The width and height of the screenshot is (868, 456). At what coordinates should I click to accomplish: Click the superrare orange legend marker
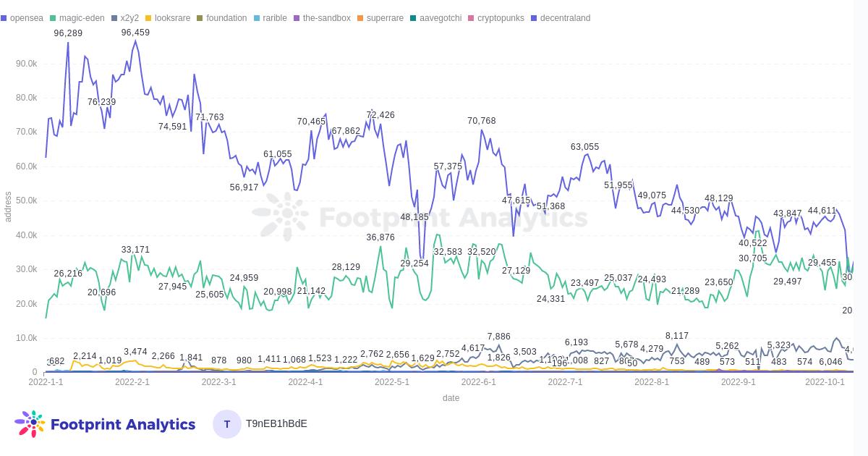pos(360,18)
